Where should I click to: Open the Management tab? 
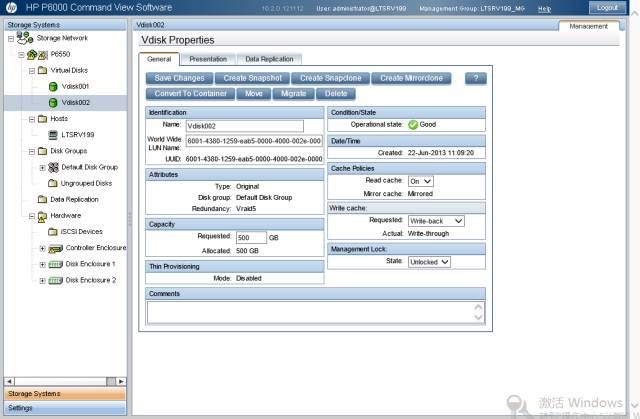[589, 26]
